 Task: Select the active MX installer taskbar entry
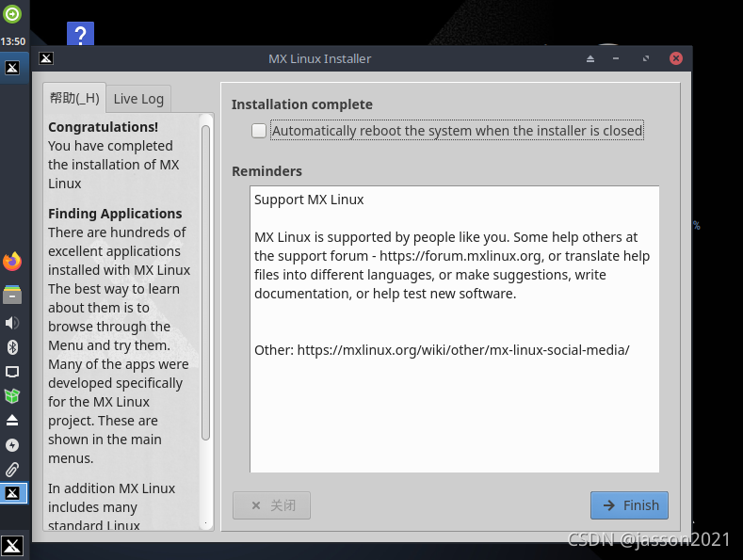click(x=13, y=493)
